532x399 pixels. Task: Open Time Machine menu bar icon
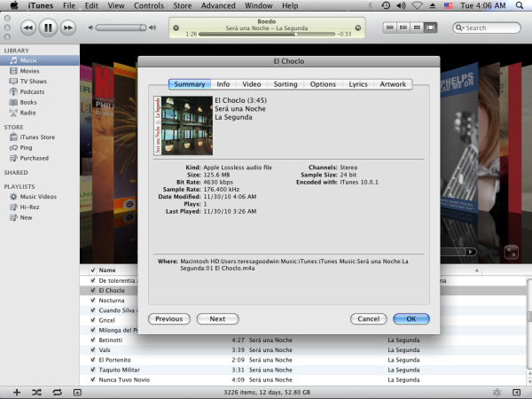coord(386,5)
